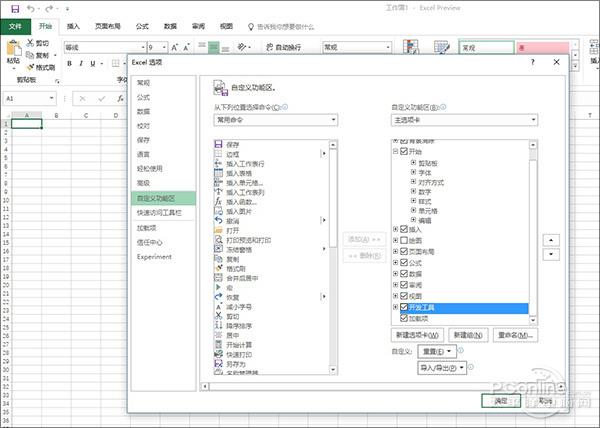Select the Open (打开) folder icon
The image size is (600, 428).
coord(218,230)
